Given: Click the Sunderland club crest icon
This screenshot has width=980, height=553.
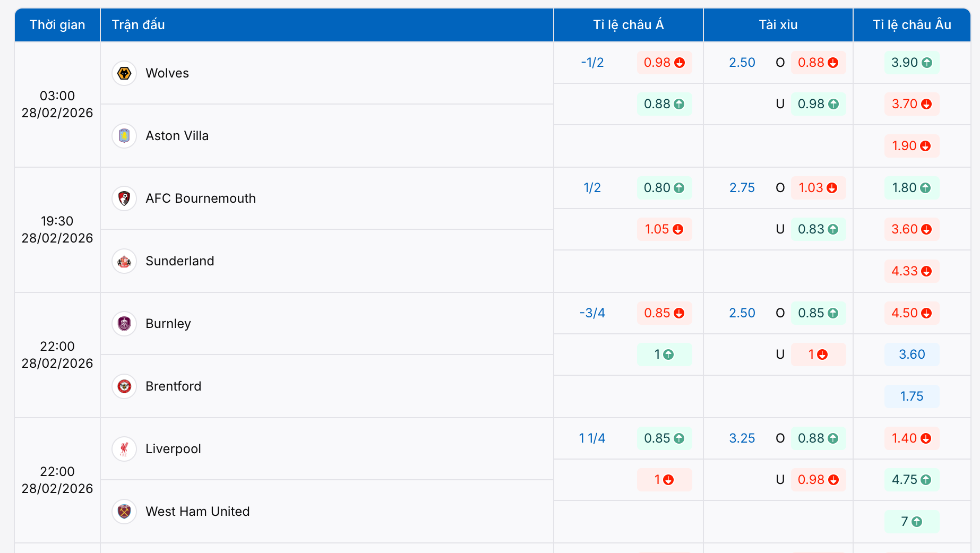Looking at the screenshot, I should tap(124, 261).
